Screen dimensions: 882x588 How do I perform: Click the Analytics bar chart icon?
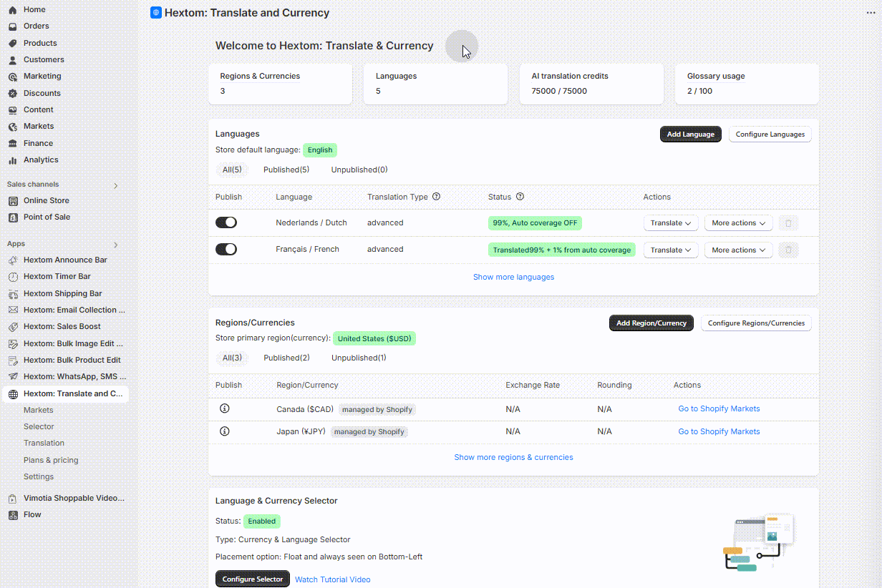(12, 160)
